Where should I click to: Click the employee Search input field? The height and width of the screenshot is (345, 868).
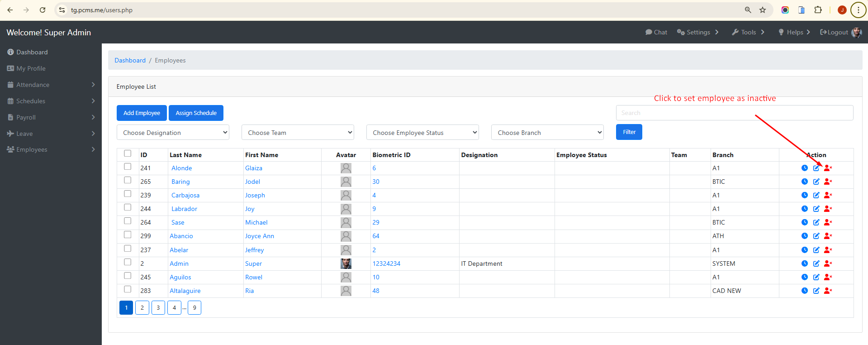pyautogui.click(x=734, y=113)
